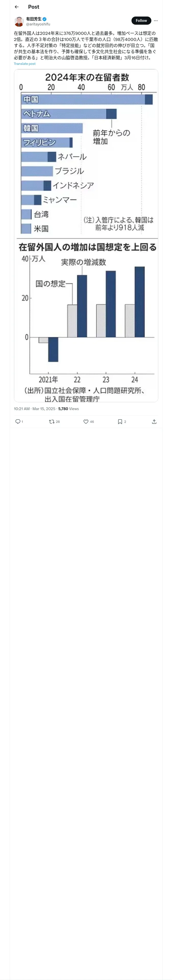
Task: Open the display name 有田芳生
Action: (34, 19)
